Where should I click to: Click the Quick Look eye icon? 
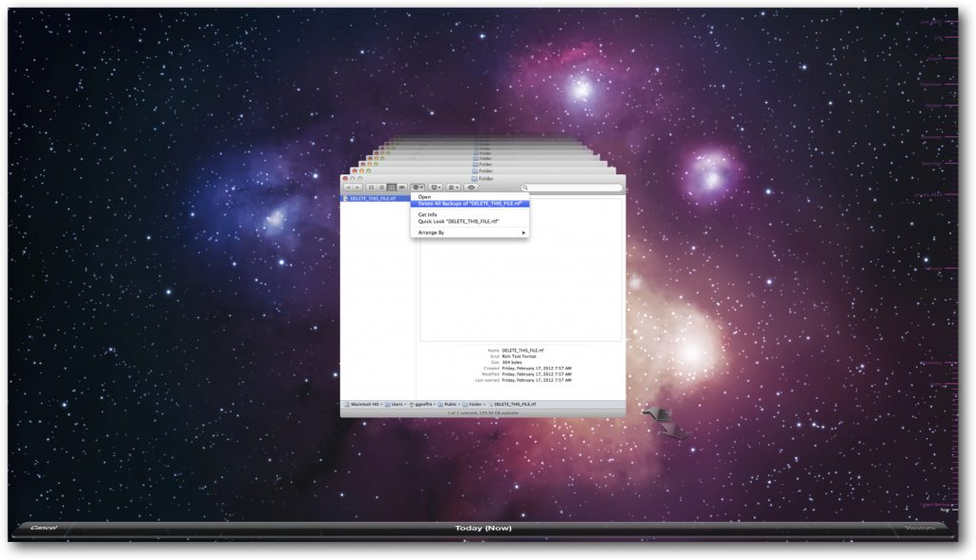point(471,188)
